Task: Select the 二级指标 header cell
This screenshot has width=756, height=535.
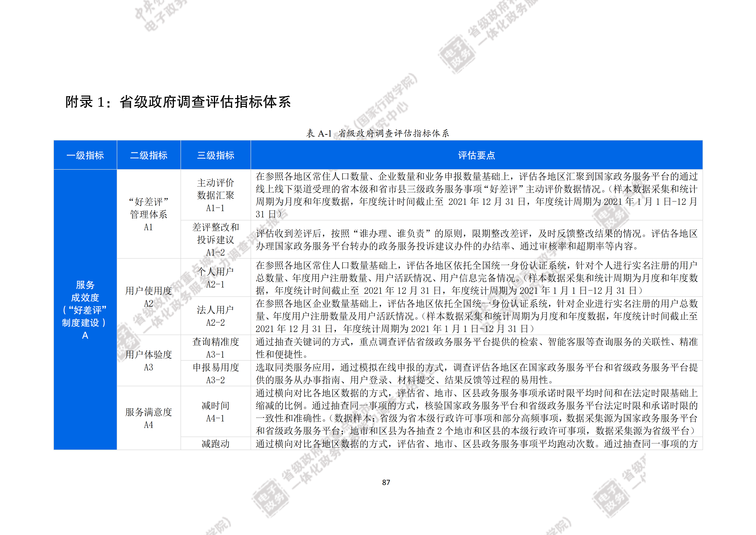Action: [148, 155]
